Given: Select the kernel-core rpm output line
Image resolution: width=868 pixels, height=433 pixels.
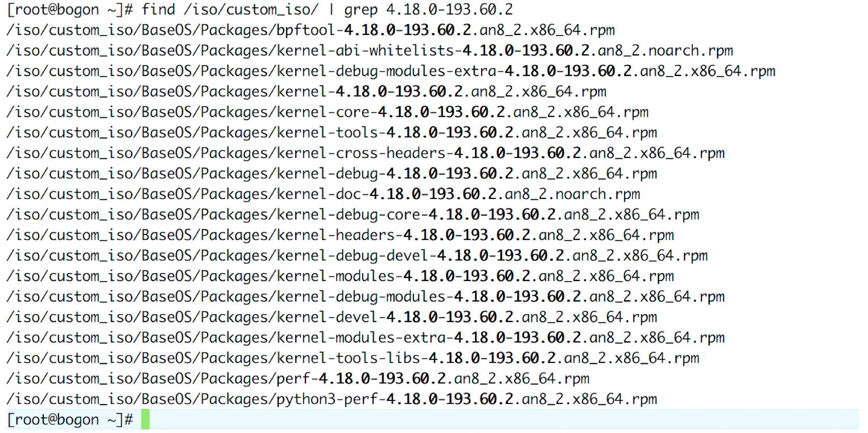Looking at the screenshot, I should click(328, 112).
